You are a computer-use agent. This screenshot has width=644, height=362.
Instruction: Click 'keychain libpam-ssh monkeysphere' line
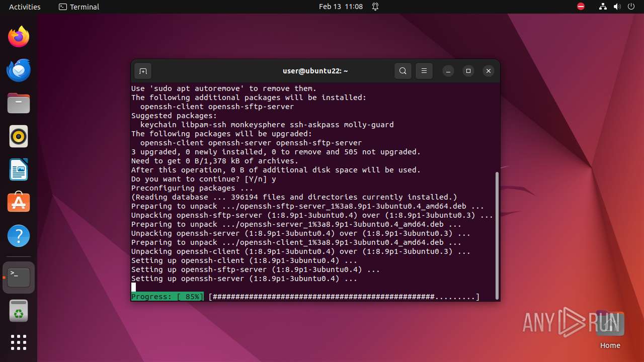pyautogui.click(x=267, y=125)
